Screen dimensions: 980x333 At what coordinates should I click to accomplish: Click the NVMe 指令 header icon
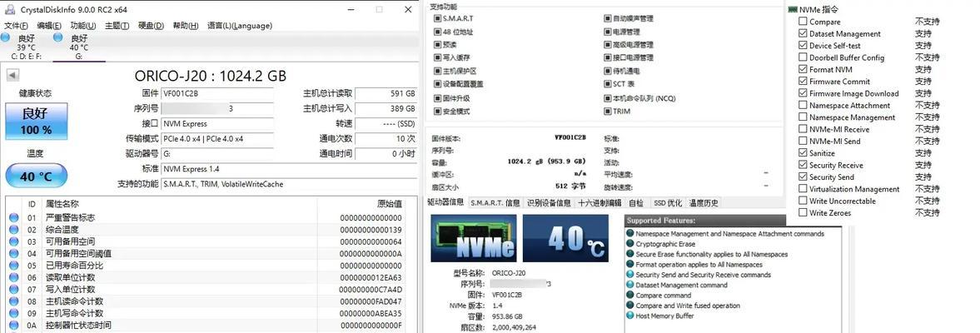(793, 9)
